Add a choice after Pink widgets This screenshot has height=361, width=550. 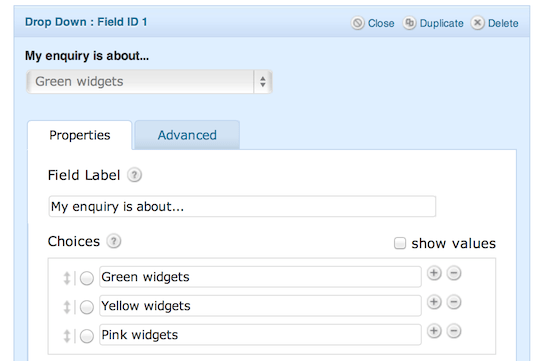click(x=434, y=331)
